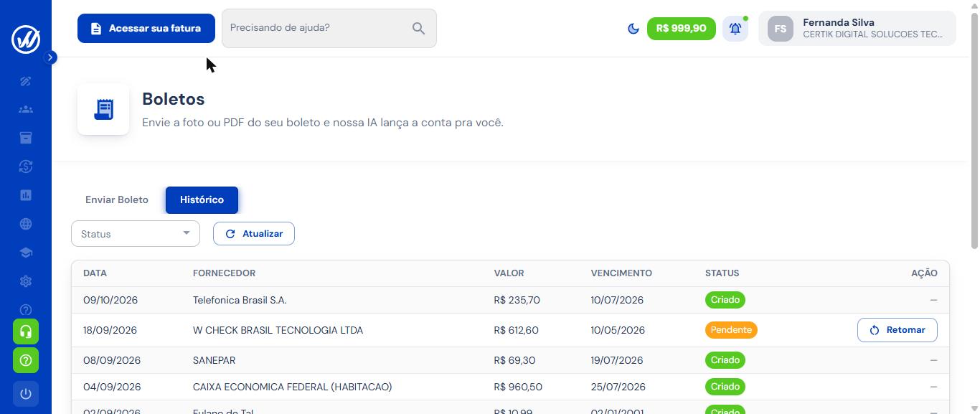Screen dimensions: 980x414
Task: Click value R$ 612,60
Action: [x=517, y=330]
